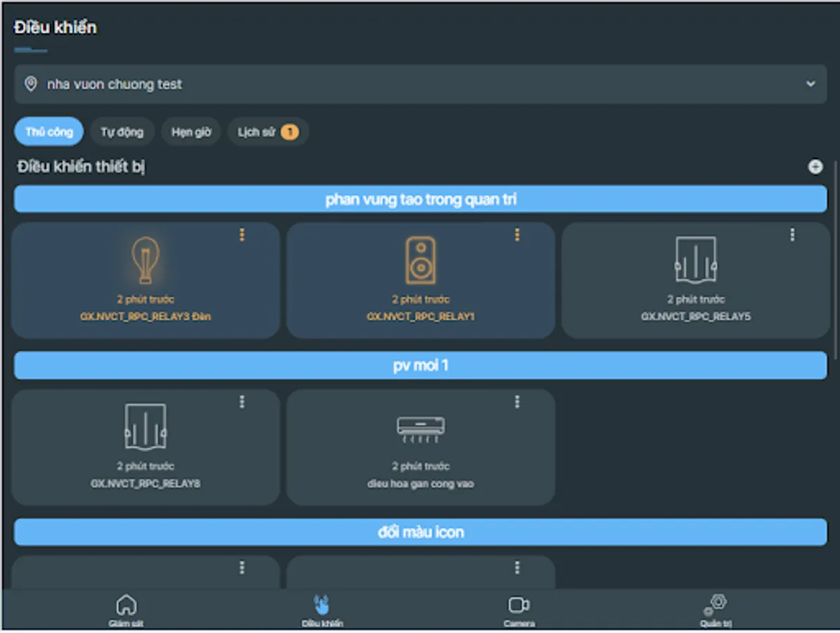Click the GX.NVCT_RPC_RELAY5 label

tap(695, 316)
